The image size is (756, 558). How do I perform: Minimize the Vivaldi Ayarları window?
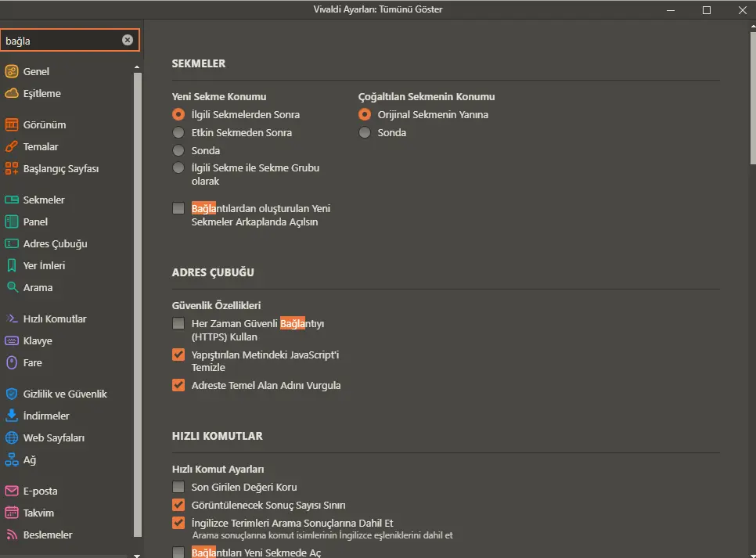(671, 10)
